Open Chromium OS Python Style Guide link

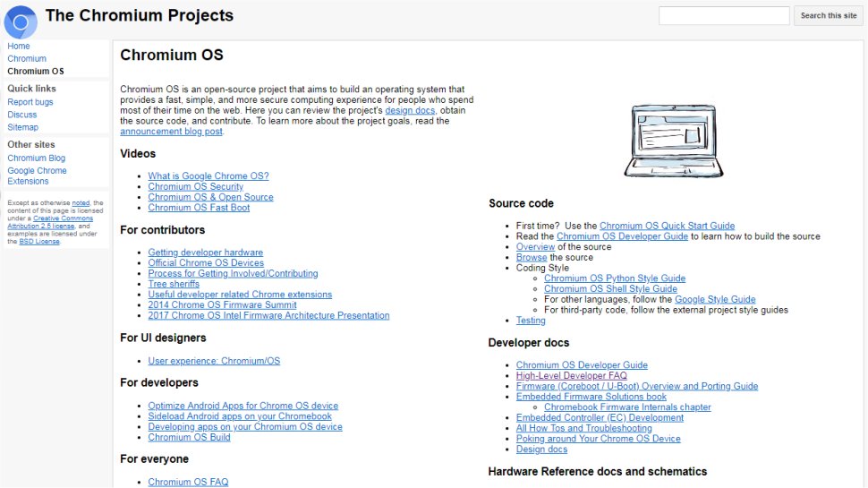[615, 278]
